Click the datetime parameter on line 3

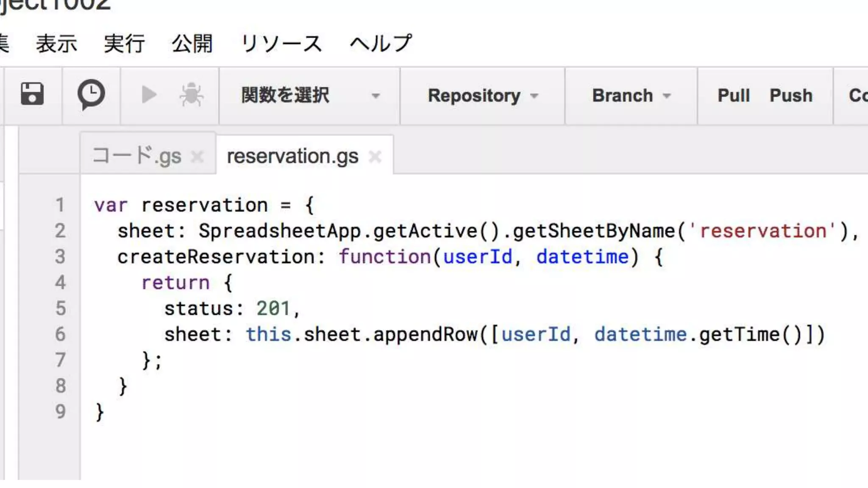click(582, 257)
